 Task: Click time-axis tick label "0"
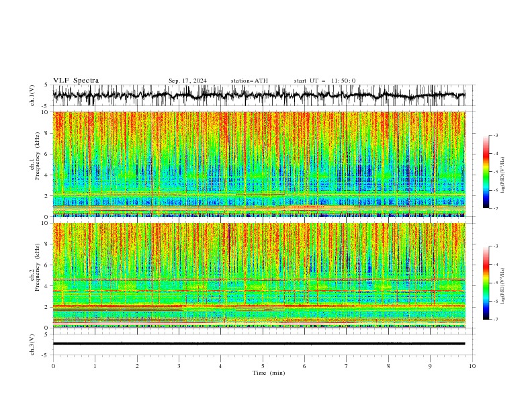tap(53, 366)
